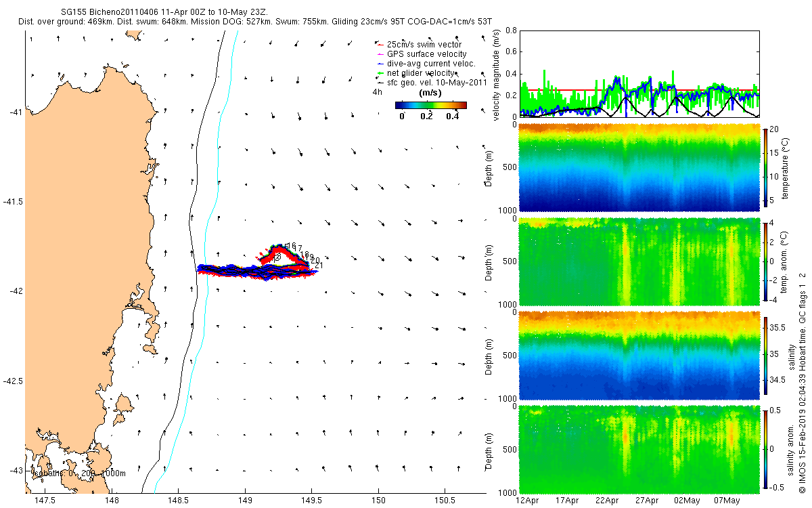Click the "15" tick on the temperature colorbar
This screenshot has height=508, width=812.
pyautogui.click(x=775, y=152)
